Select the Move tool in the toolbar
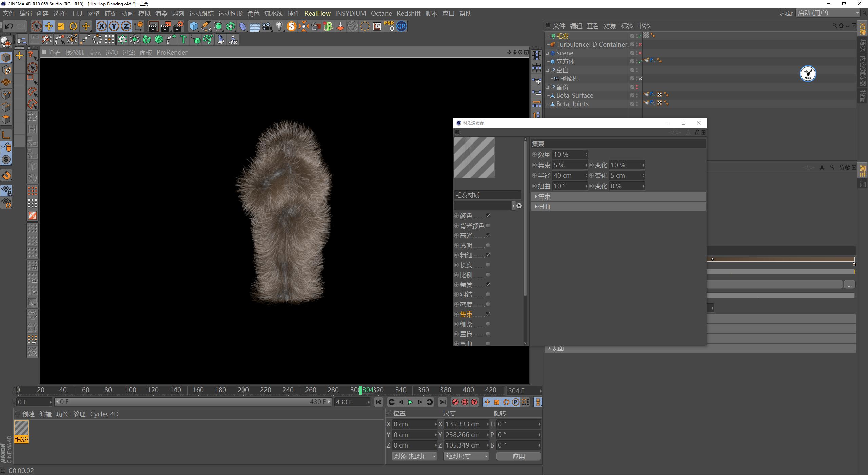 pos(49,26)
